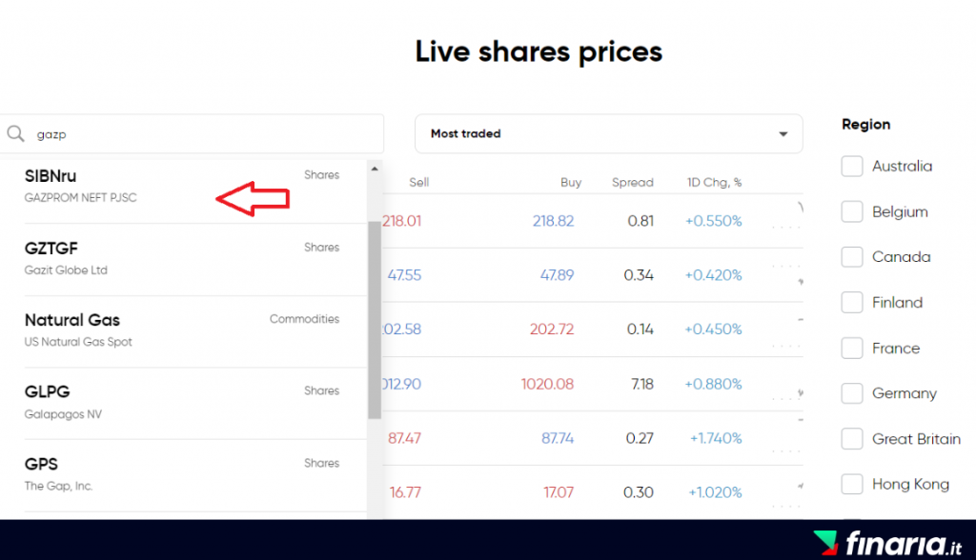Check the Germany region box

pos(852,393)
